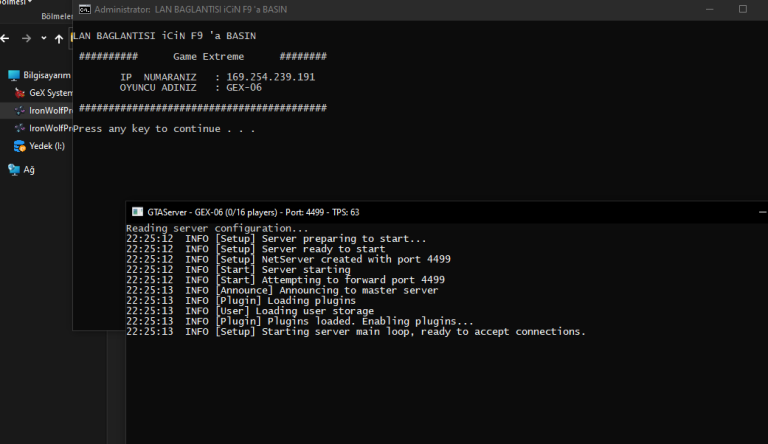Focus the Administrator command prompt title bar

tap(400, 9)
